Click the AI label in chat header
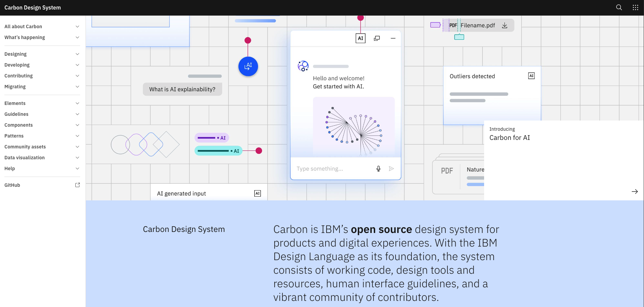 click(x=361, y=38)
